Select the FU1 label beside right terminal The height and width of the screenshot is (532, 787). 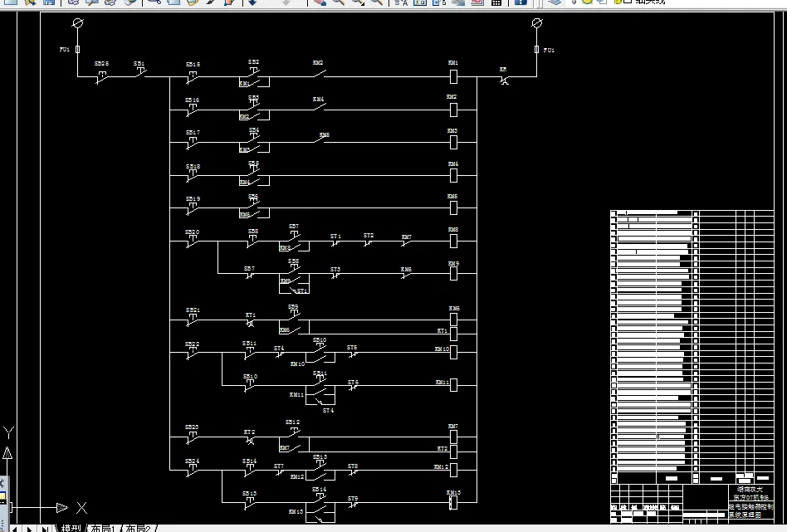pos(549,50)
